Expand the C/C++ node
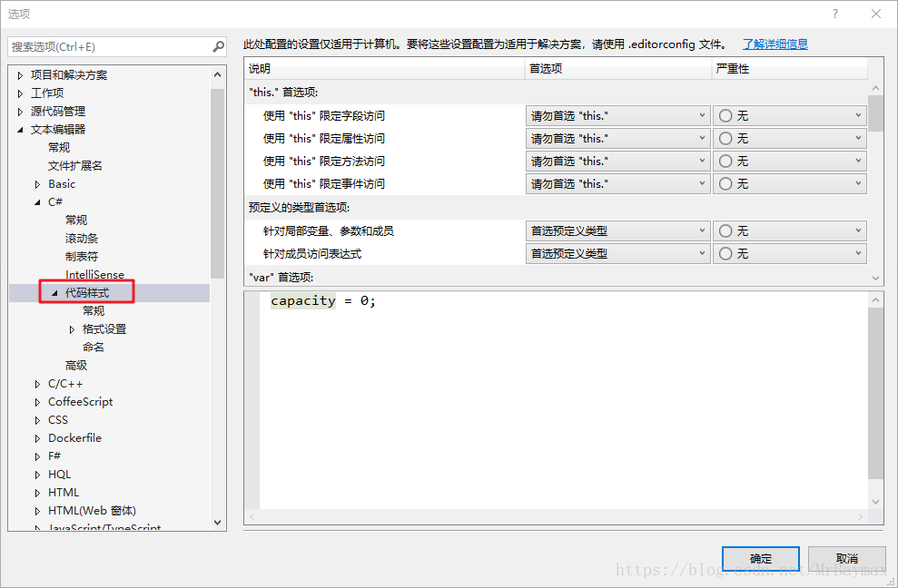The height and width of the screenshot is (588, 898). [x=38, y=384]
